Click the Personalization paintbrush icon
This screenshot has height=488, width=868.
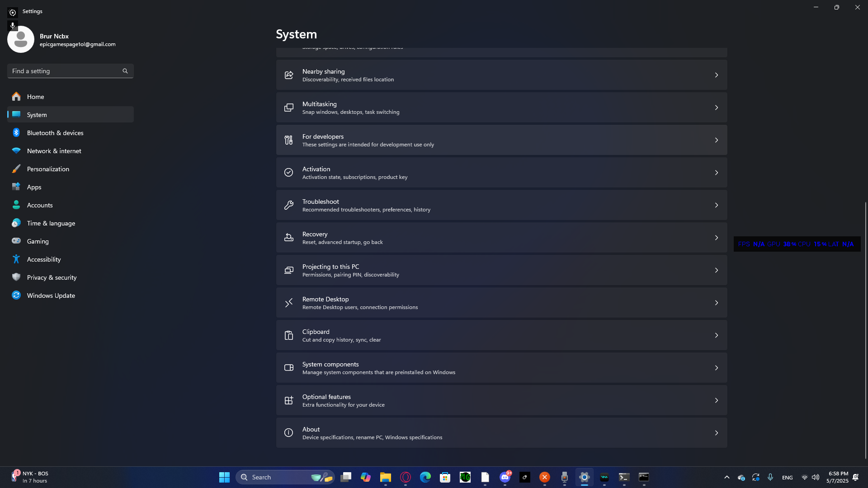16,169
